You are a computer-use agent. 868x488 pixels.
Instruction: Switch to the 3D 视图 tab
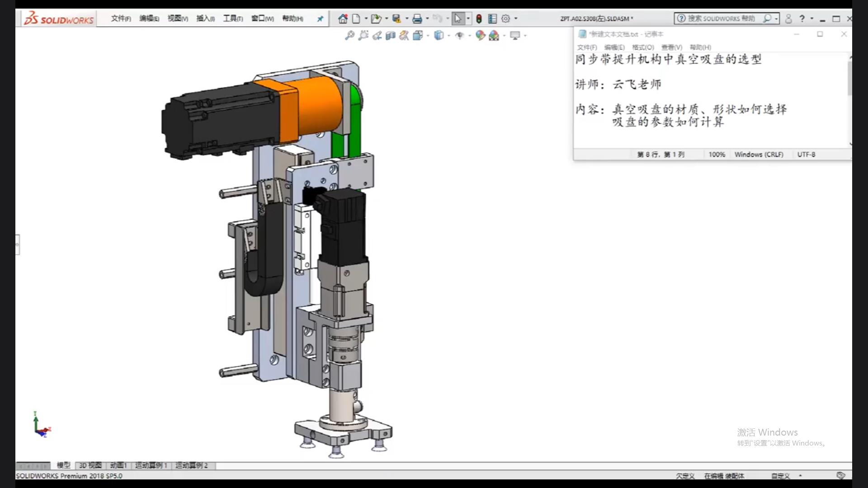click(90, 465)
